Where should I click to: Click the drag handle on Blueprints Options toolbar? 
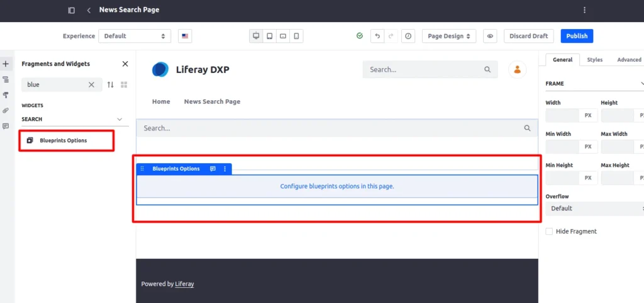click(x=142, y=169)
